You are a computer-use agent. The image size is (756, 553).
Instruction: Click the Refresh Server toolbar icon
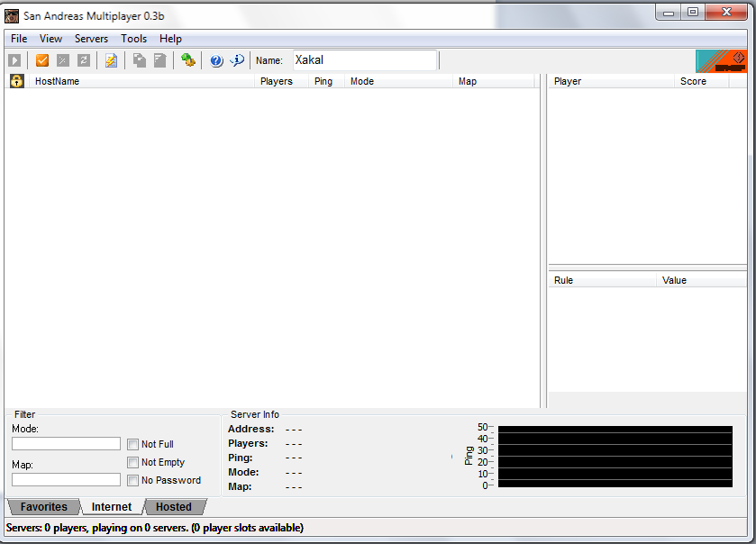(84, 60)
